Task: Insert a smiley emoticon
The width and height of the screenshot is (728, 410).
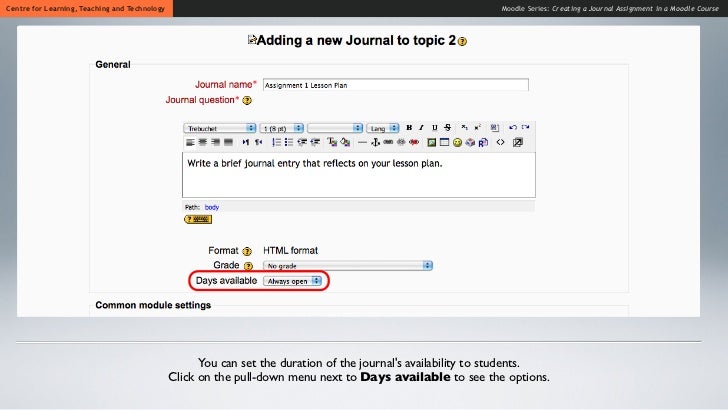Action: (x=457, y=143)
